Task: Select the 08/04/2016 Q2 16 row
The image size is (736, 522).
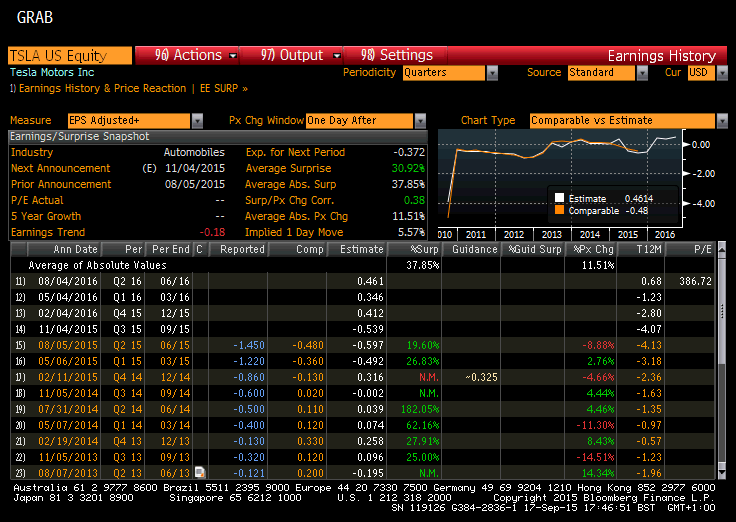Action: pyautogui.click(x=362, y=281)
